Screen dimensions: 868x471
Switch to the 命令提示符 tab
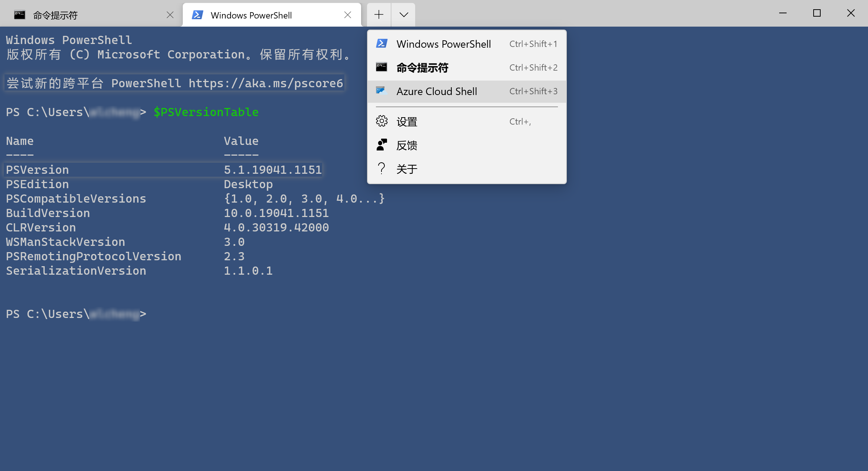click(x=55, y=15)
